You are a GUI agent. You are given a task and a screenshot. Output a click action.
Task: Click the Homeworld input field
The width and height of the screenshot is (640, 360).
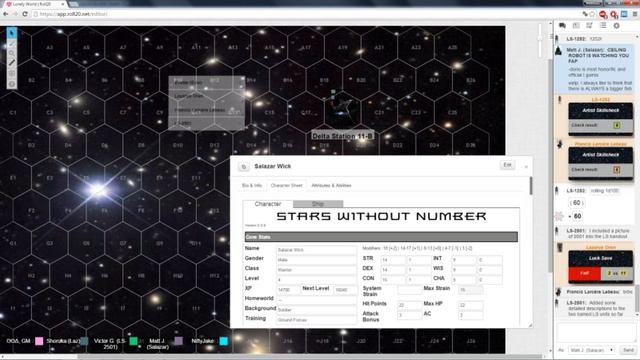point(316,300)
